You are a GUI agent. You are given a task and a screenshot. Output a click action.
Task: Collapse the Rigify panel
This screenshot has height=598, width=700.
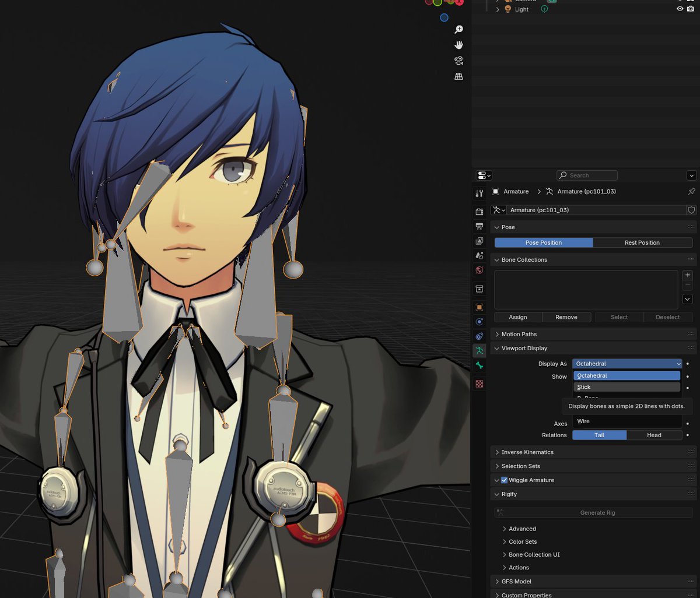pyautogui.click(x=497, y=494)
